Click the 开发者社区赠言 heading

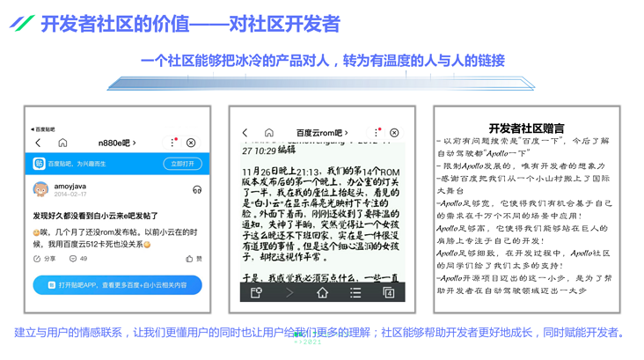point(526,129)
